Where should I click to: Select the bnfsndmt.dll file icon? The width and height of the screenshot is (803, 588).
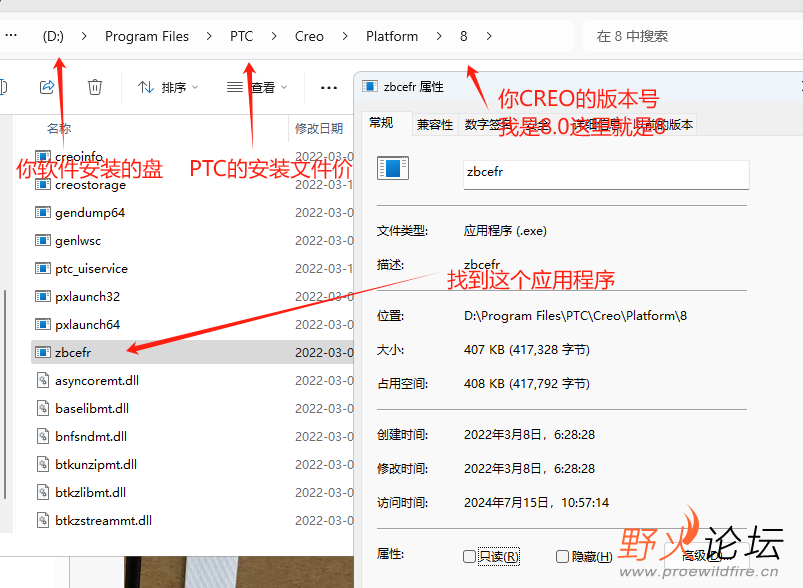tap(43, 436)
